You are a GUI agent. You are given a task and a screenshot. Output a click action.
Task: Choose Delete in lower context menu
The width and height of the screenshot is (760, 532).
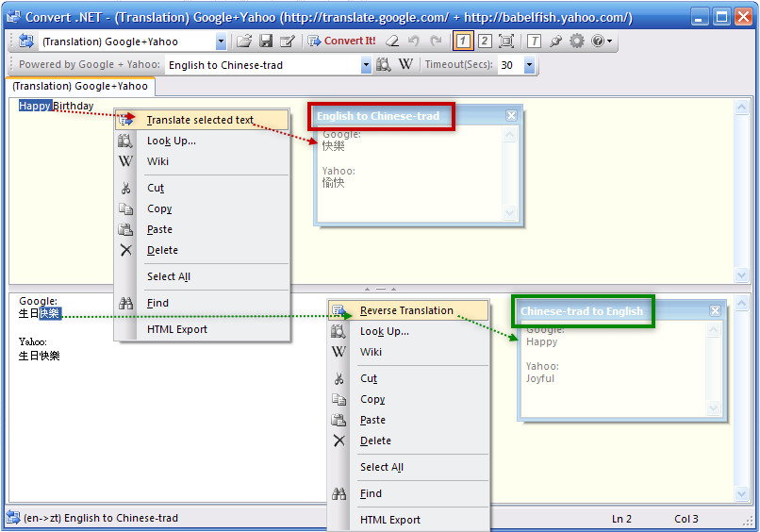pyautogui.click(x=408, y=441)
